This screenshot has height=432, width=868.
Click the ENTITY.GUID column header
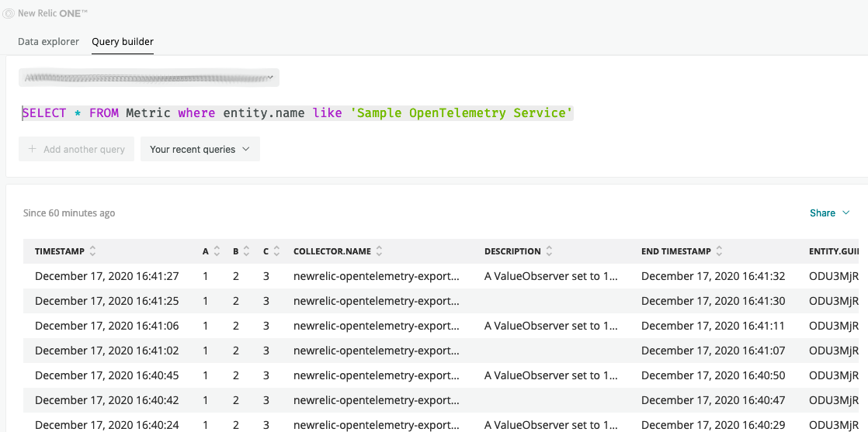[835, 251]
